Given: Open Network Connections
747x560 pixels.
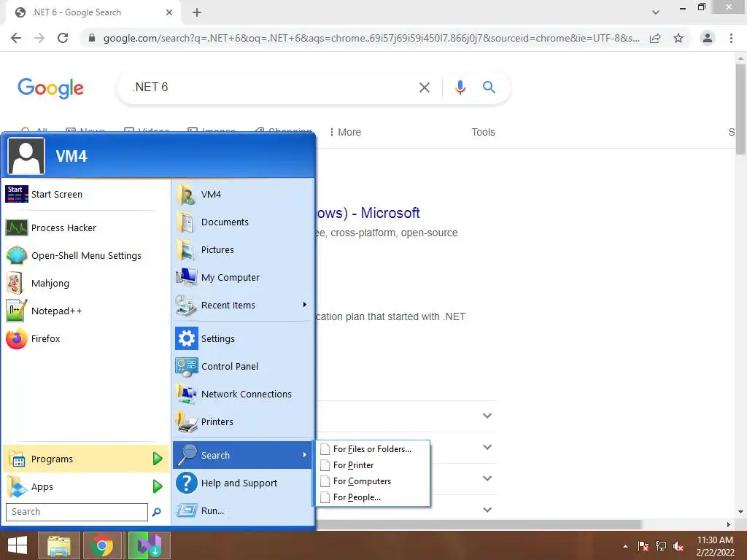Looking at the screenshot, I should [x=242, y=394].
